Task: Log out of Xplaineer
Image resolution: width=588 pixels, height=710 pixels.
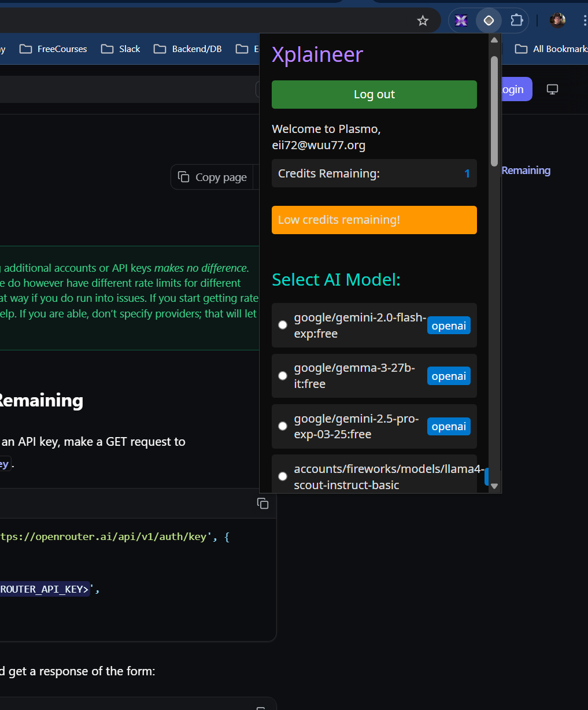Action: point(374,95)
